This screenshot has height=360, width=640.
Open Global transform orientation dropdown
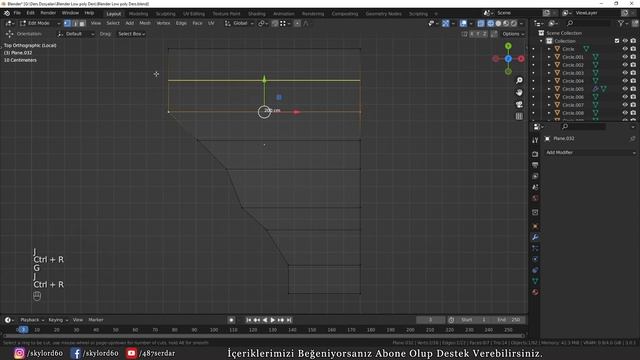pyautogui.click(x=239, y=23)
